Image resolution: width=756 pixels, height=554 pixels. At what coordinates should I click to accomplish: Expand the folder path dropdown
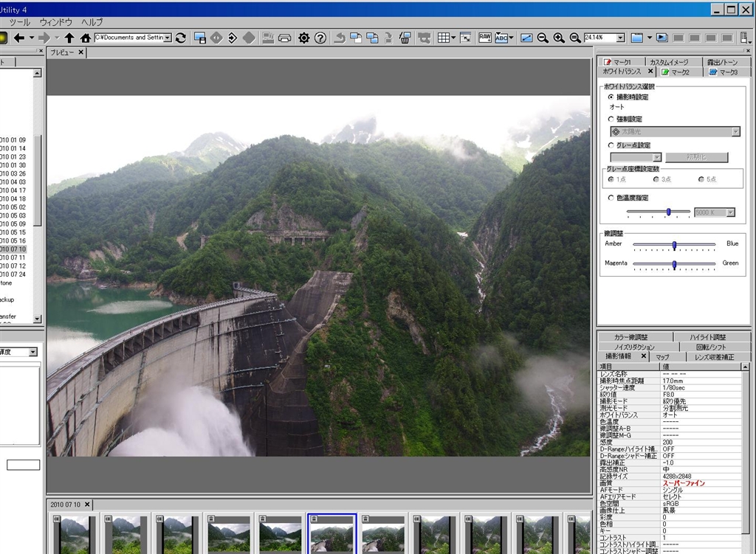click(168, 38)
